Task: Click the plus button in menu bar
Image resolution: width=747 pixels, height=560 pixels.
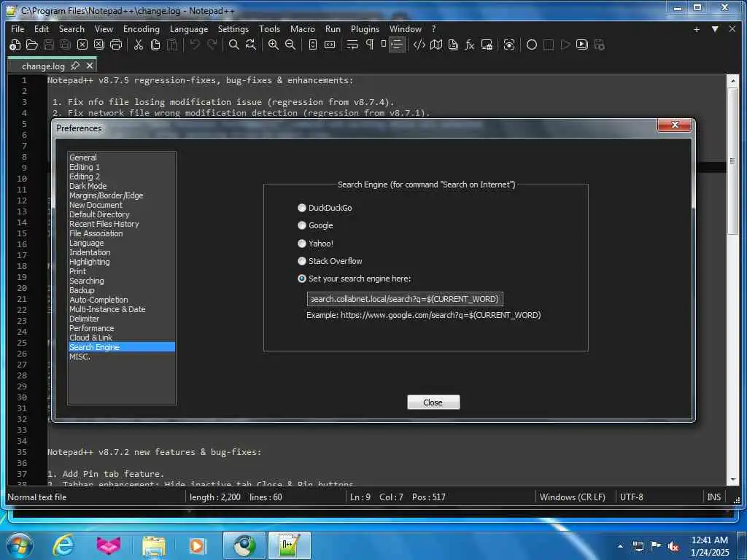Action: click(697, 29)
